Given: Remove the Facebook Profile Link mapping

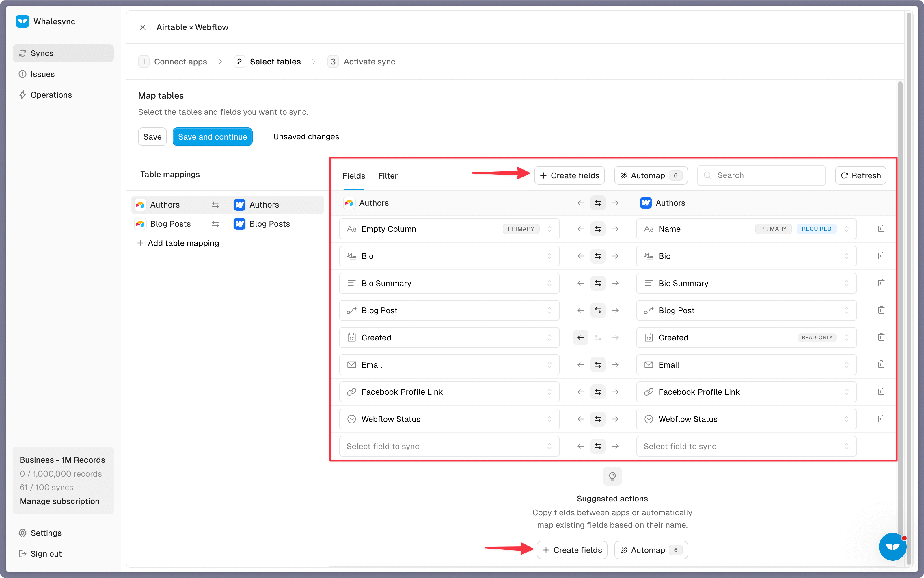Looking at the screenshot, I should pos(881,391).
